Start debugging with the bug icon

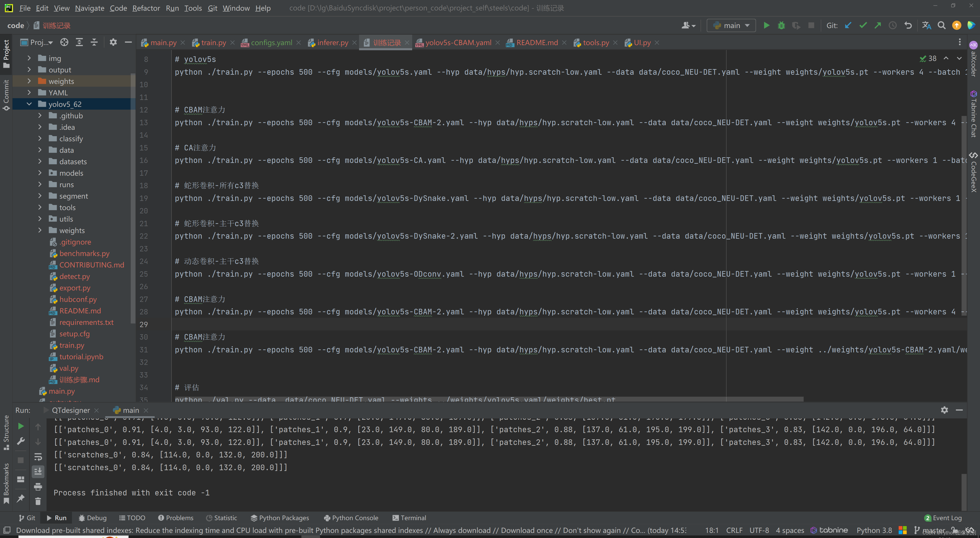click(781, 25)
